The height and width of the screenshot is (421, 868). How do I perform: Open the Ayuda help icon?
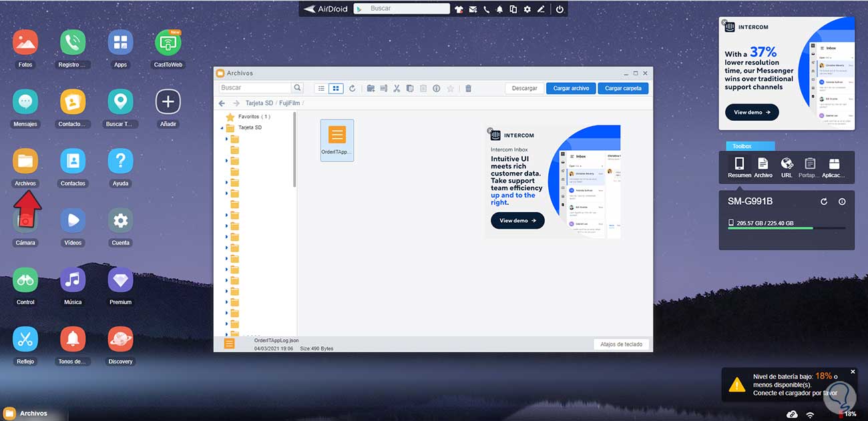click(x=120, y=161)
